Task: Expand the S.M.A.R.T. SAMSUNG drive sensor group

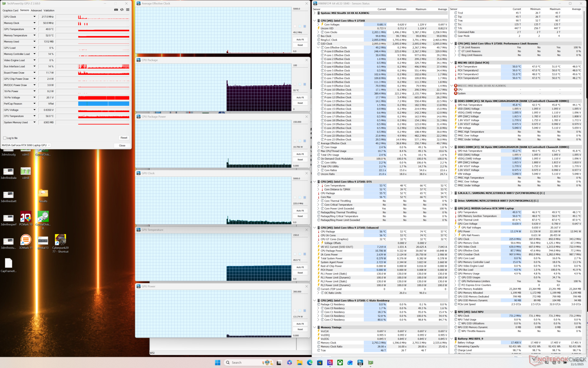Action: 451,193
